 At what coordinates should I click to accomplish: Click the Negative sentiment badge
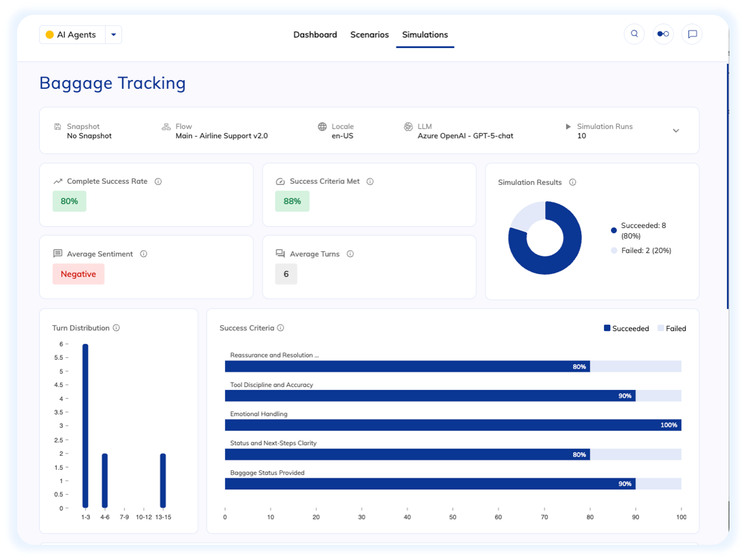[78, 274]
